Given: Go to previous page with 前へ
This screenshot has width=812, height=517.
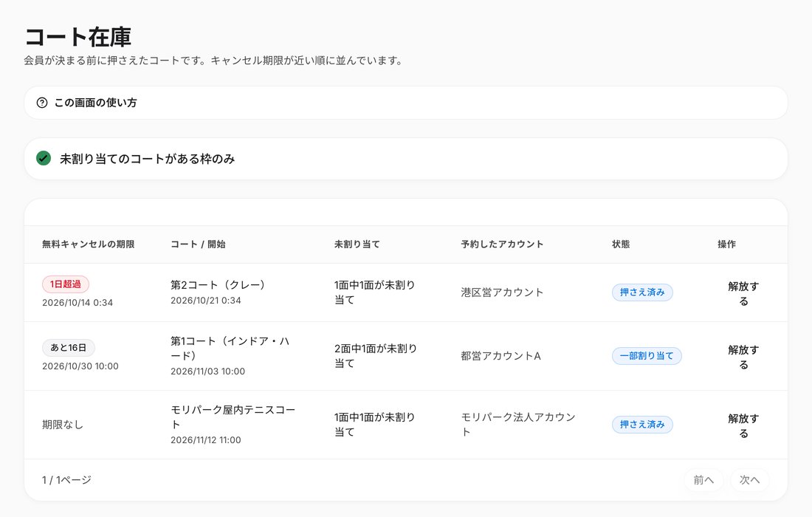Looking at the screenshot, I should [x=703, y=479].
